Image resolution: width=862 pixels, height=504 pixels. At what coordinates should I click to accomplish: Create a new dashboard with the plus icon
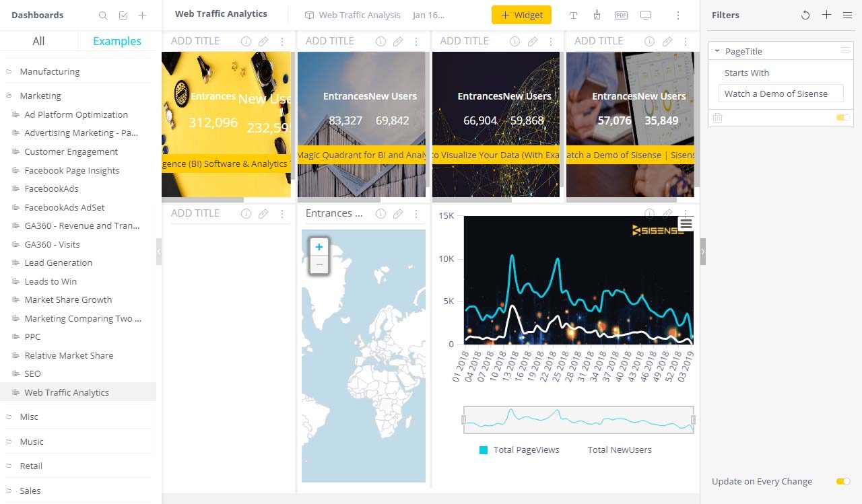tap(142, 15)
